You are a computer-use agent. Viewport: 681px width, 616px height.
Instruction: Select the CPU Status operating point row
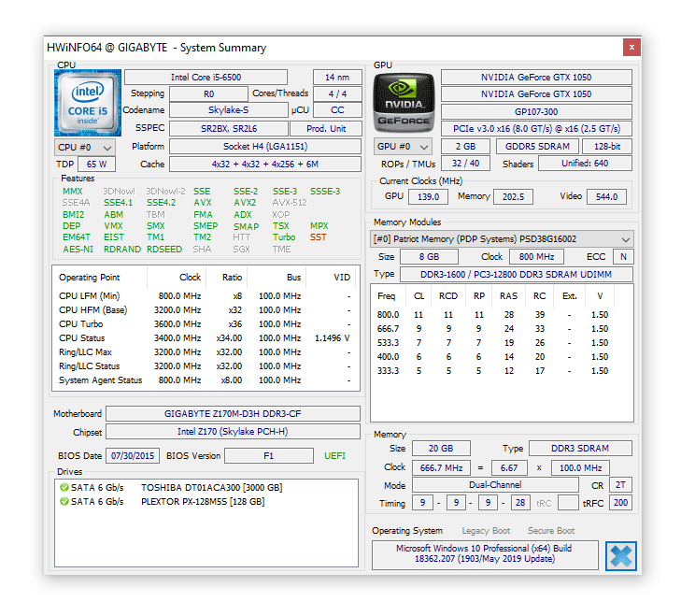[x=205, y=338]
